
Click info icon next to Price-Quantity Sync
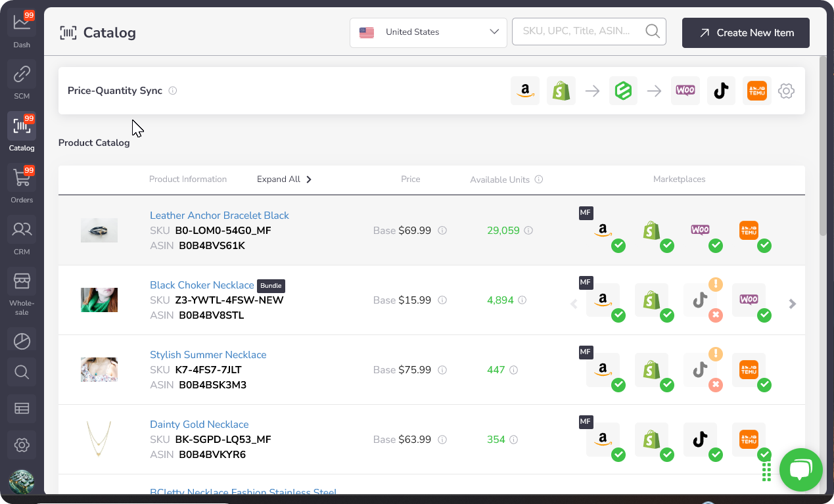173,91
